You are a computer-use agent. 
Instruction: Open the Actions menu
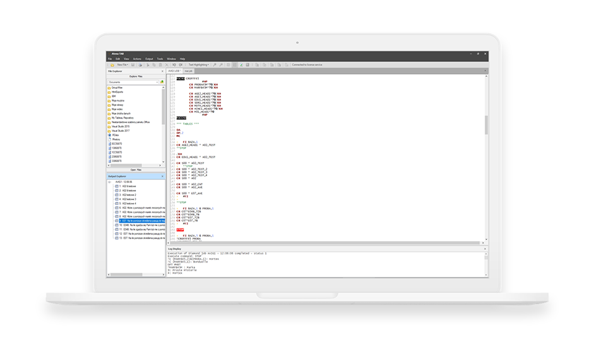(137, 59)
